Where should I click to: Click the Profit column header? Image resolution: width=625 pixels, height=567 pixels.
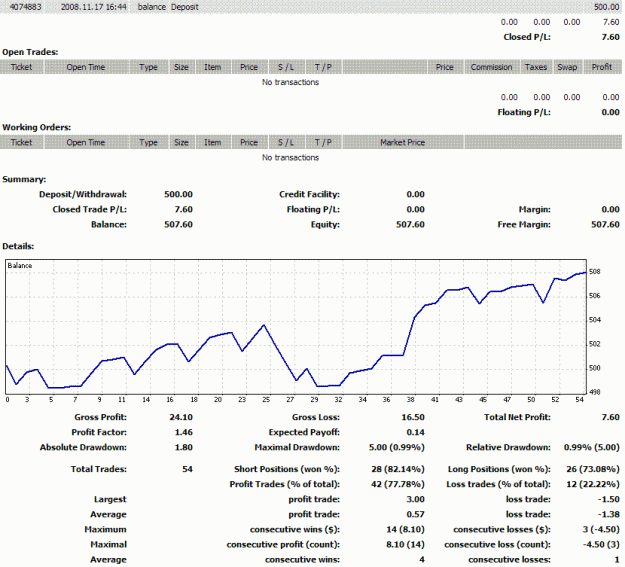pos(602,67)
